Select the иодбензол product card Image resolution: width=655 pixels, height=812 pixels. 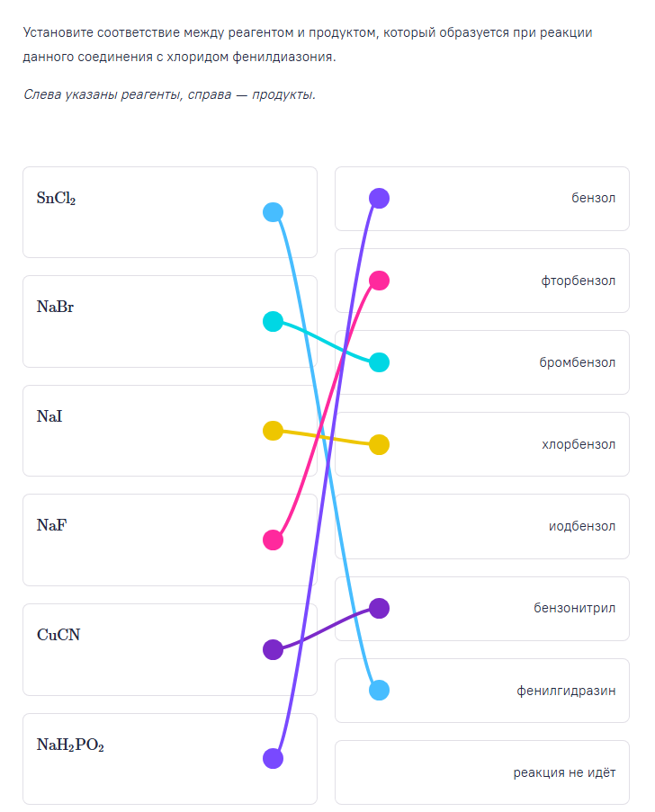(x=481, y=526)
